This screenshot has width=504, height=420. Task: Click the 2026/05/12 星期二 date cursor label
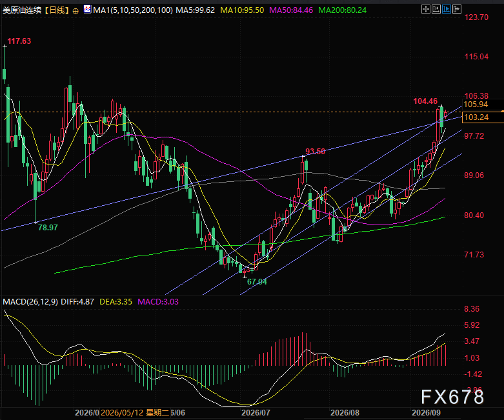click(x=135, y=413)
